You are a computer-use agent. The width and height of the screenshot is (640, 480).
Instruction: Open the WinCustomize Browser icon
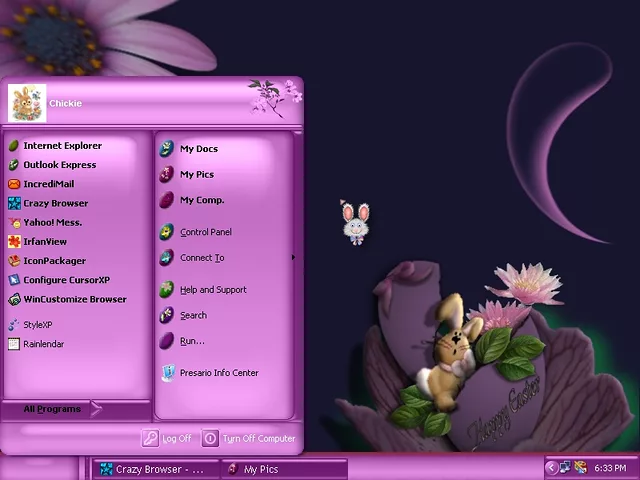click(14, 299)
